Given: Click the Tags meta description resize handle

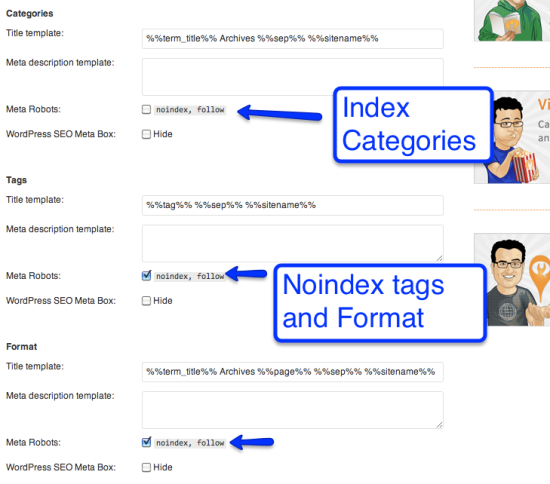Looking at the screenshot, I should click(440, 258).
